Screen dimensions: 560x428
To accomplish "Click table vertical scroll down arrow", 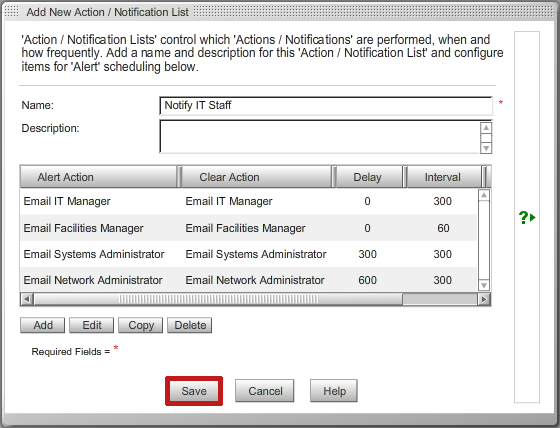I will coord(484,285).
